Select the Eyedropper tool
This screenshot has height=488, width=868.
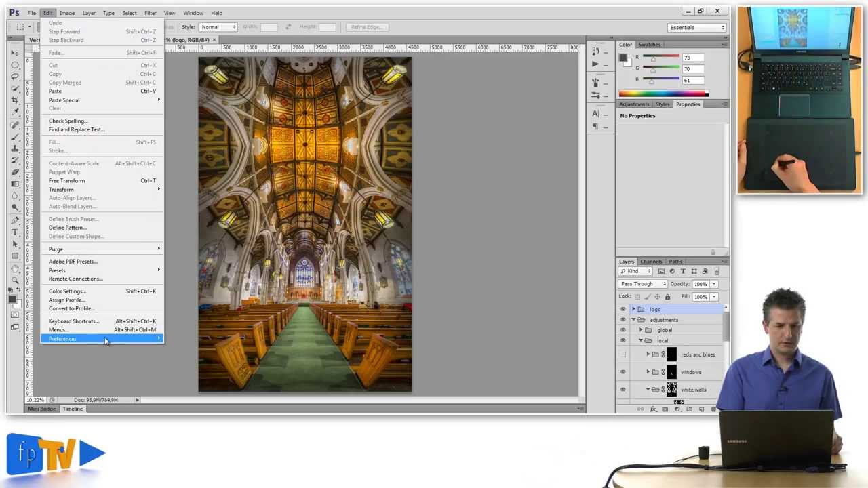point(15,113)
